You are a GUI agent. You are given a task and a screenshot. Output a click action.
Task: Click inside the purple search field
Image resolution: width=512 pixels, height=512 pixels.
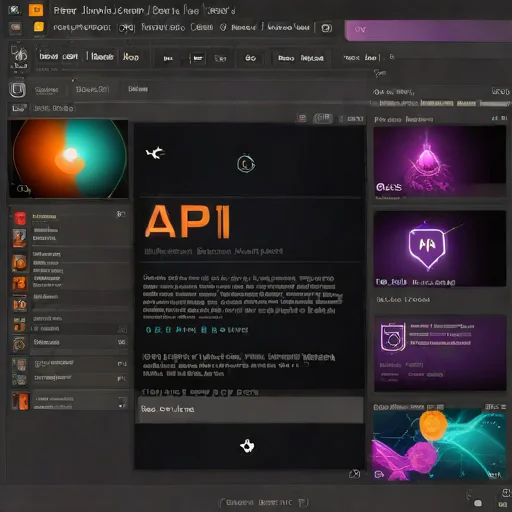point(428,30)
